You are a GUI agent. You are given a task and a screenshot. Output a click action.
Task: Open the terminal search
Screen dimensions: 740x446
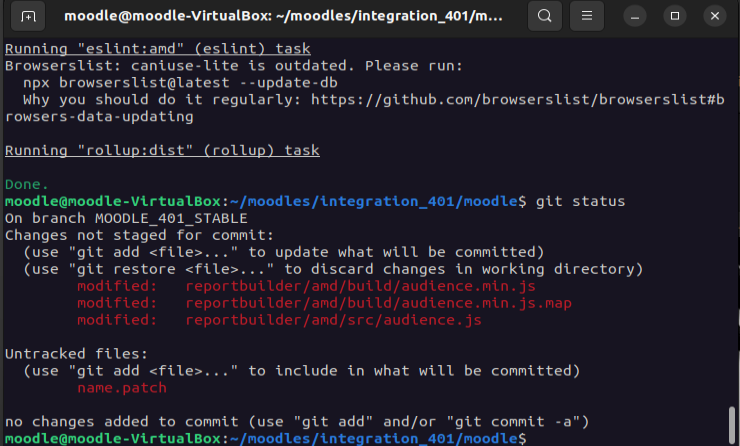[x=545, y=16]
